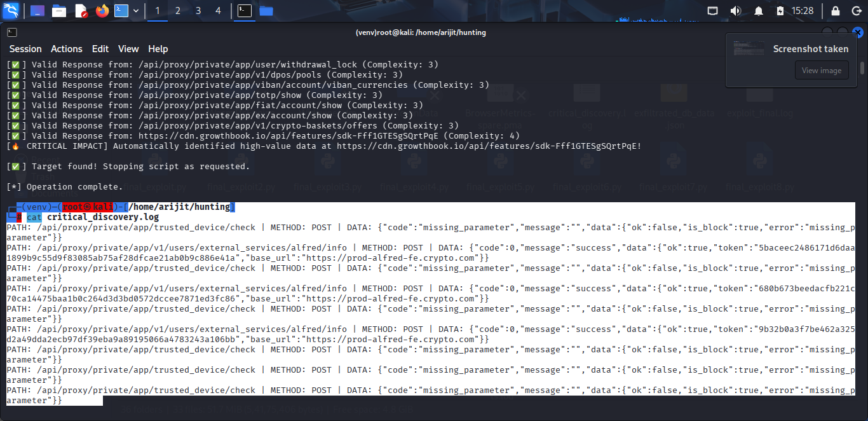Select the terminal window in the taskbar
The image size is (868, 421).
(244, 11)
